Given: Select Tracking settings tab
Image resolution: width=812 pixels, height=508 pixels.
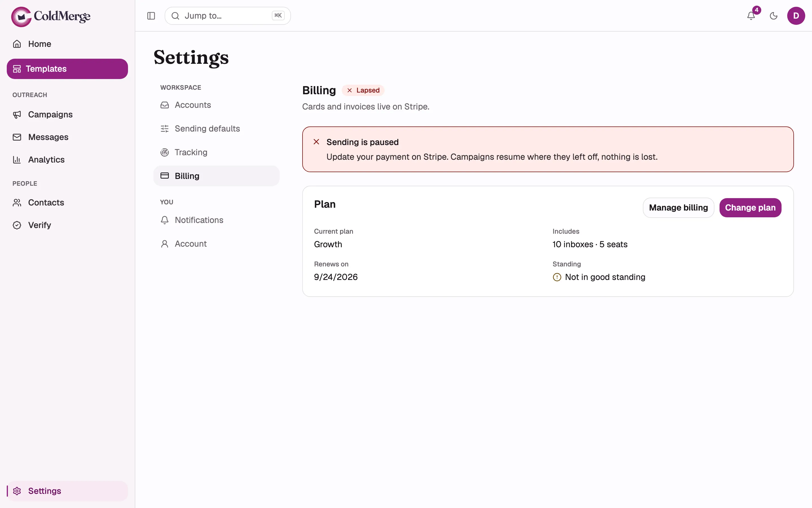Looking at the screenshot, I should coord(217,152).
